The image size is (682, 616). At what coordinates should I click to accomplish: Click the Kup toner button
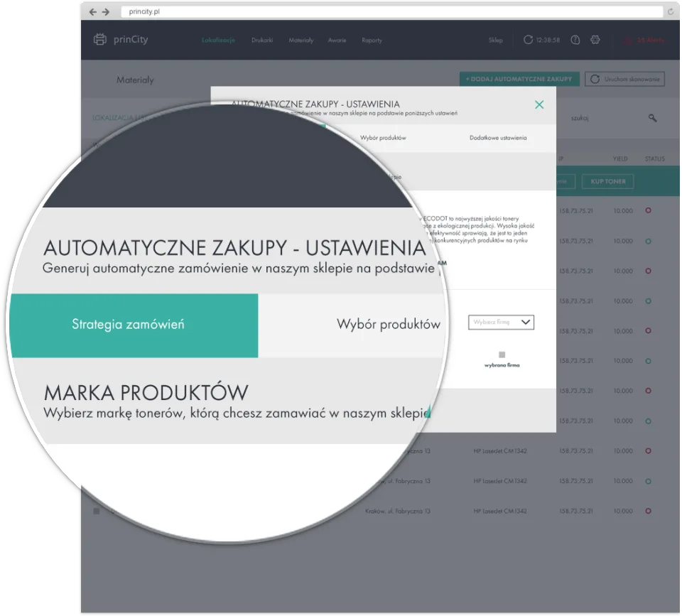tap(607, 181)
